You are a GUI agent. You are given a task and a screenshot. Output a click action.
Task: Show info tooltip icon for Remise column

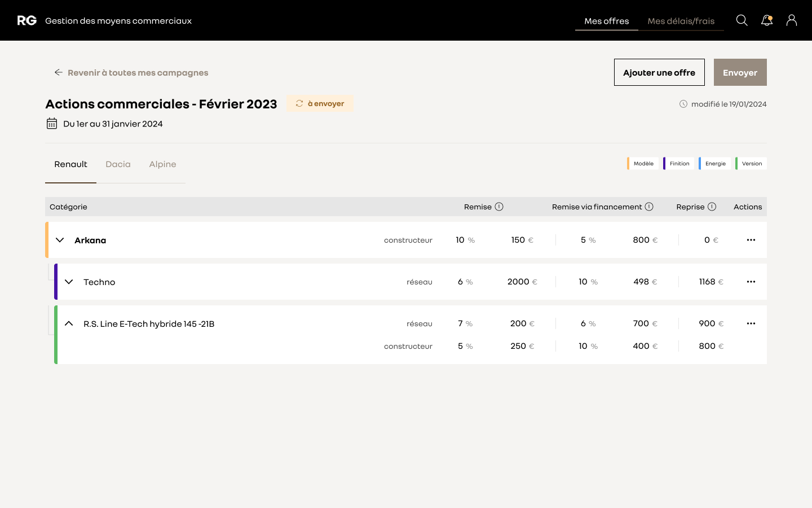[499, 207]
